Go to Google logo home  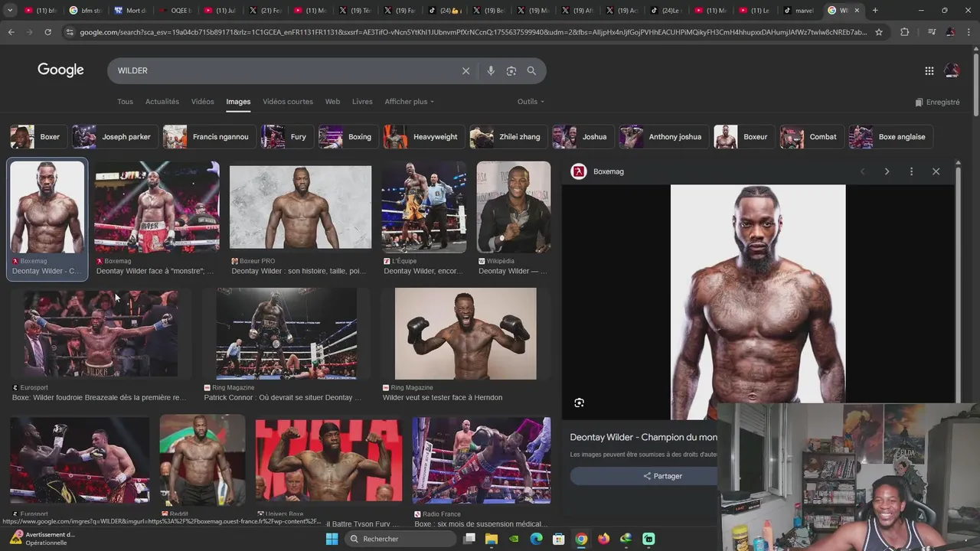click(x=60, y=70)
